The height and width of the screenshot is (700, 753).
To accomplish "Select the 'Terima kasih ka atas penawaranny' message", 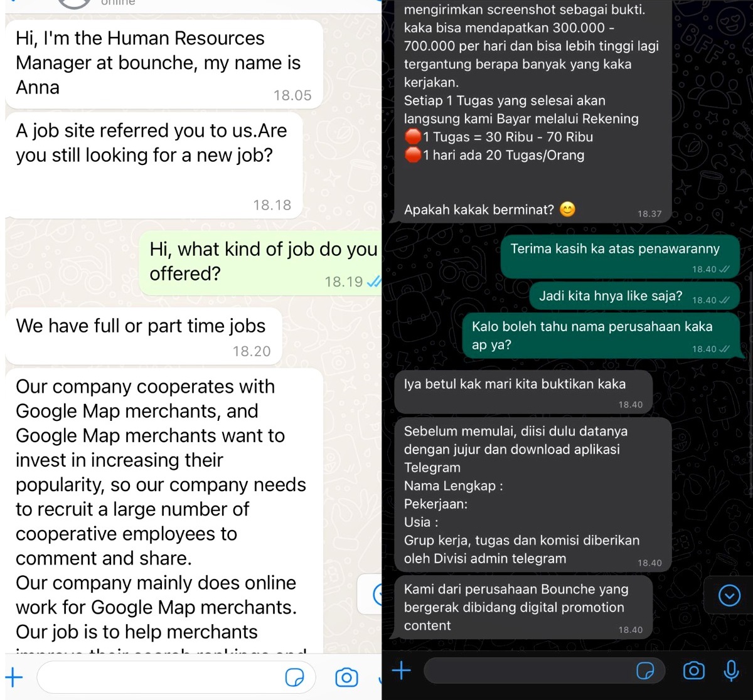I will pos(620,257).
